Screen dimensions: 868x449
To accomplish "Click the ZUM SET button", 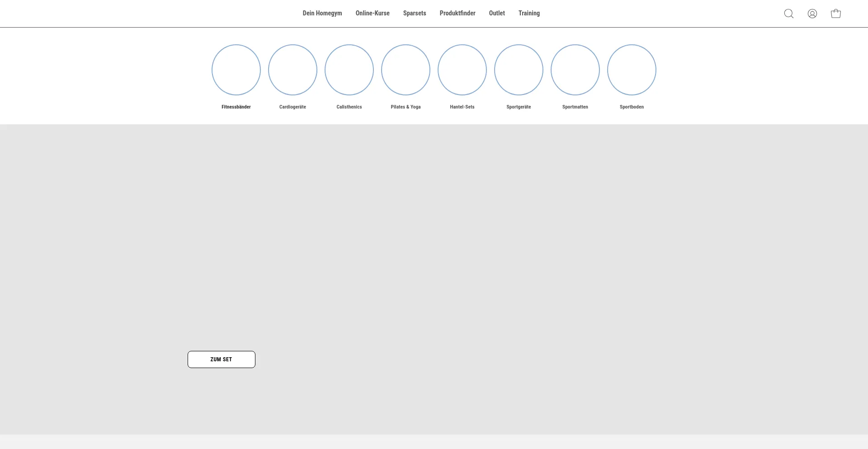I will tap(222, 359).
